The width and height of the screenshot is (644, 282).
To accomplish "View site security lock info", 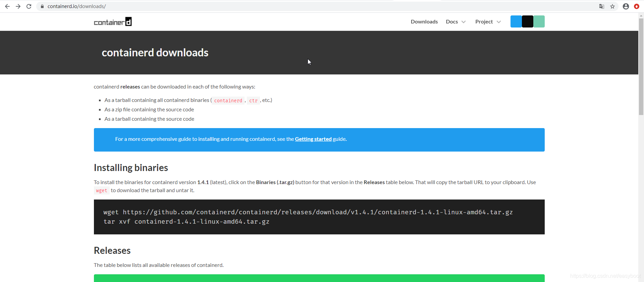I will 42,6.
